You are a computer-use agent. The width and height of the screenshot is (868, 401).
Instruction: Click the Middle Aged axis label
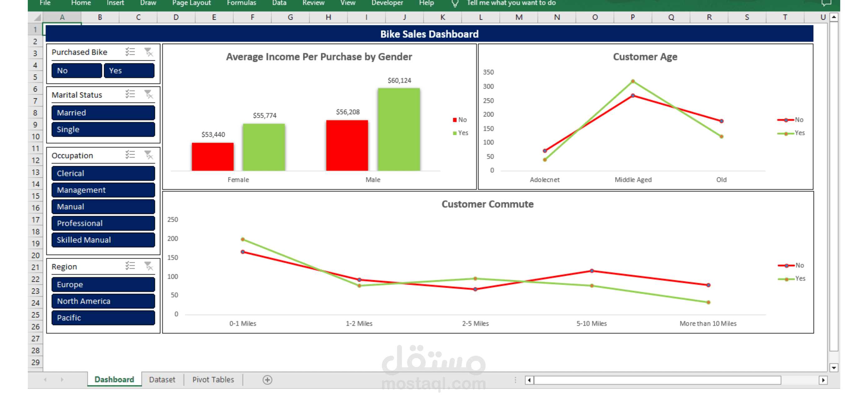(x=633, y=180)
